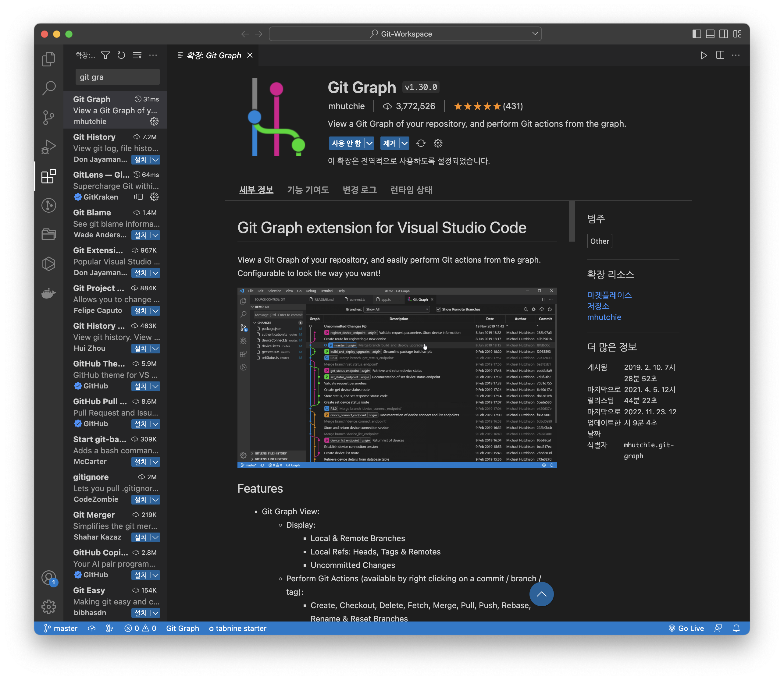Expand the disable (사용 안 함) dropdown arrow
784x680 pixels.
(369, 143)
